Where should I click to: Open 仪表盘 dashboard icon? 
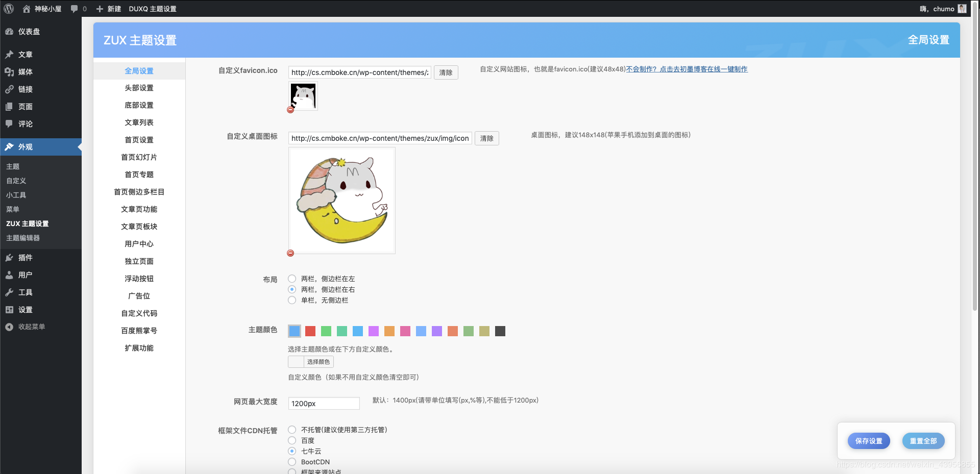(x=9, y=32)
